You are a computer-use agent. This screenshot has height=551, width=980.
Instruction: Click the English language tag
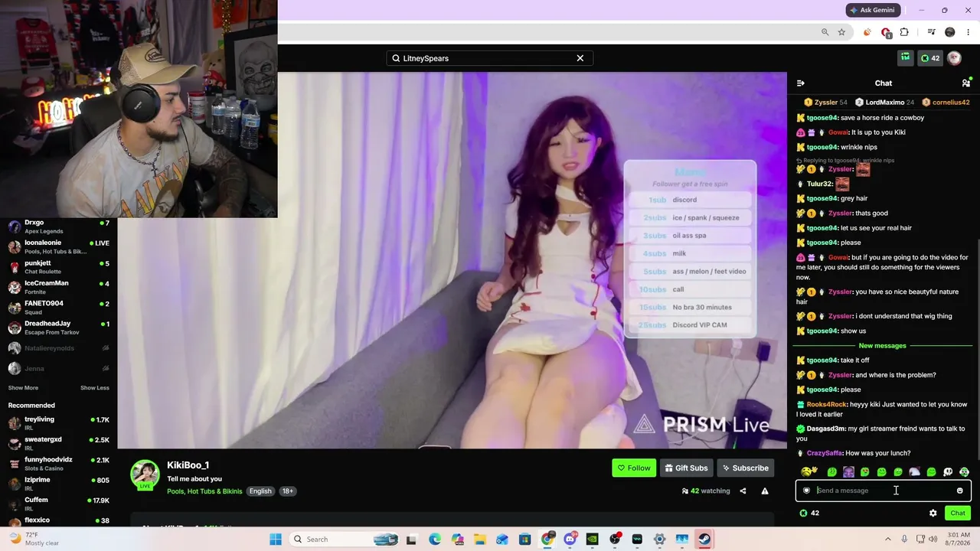tap(260, 491)
